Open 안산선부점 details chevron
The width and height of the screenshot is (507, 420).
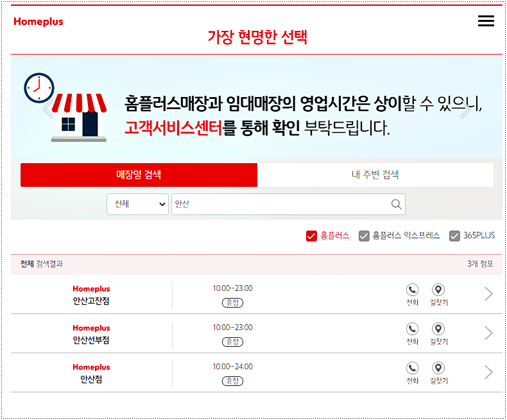coord(488,333)
